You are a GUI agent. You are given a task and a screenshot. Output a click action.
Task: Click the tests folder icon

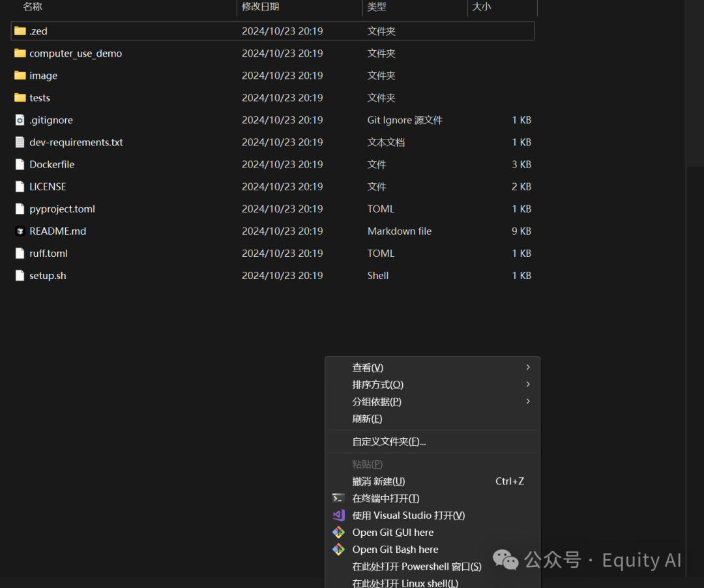point(20,98)
